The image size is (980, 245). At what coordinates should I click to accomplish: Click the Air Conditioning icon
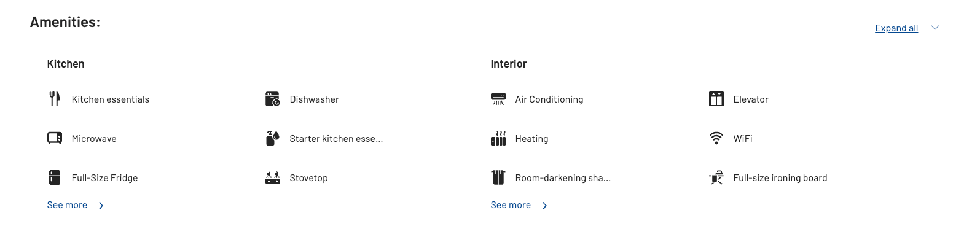click(x=498, y=99)
